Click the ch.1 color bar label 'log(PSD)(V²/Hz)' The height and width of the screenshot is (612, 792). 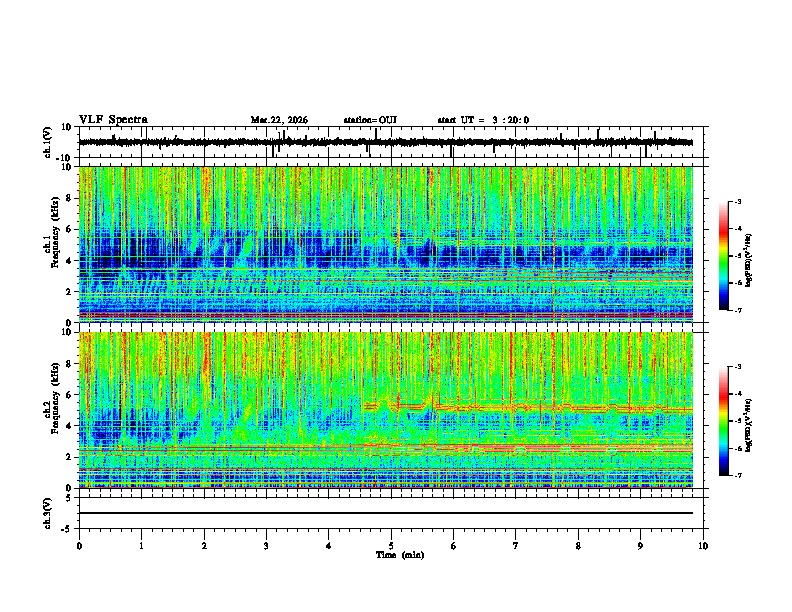(749, 260)
